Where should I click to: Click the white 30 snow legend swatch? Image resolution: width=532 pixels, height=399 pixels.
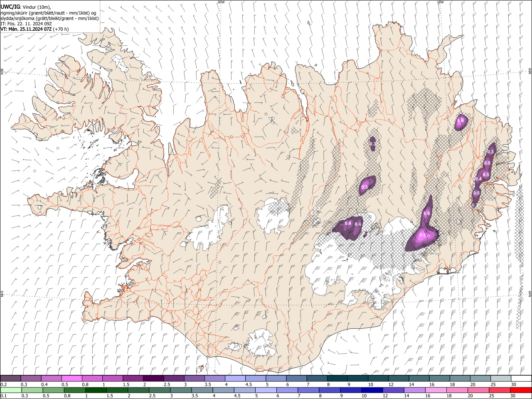[521, 379]
